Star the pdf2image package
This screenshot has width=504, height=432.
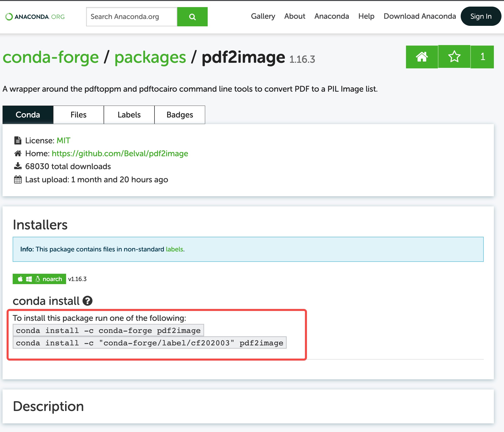pyautogui.click(x=454, y=57)
